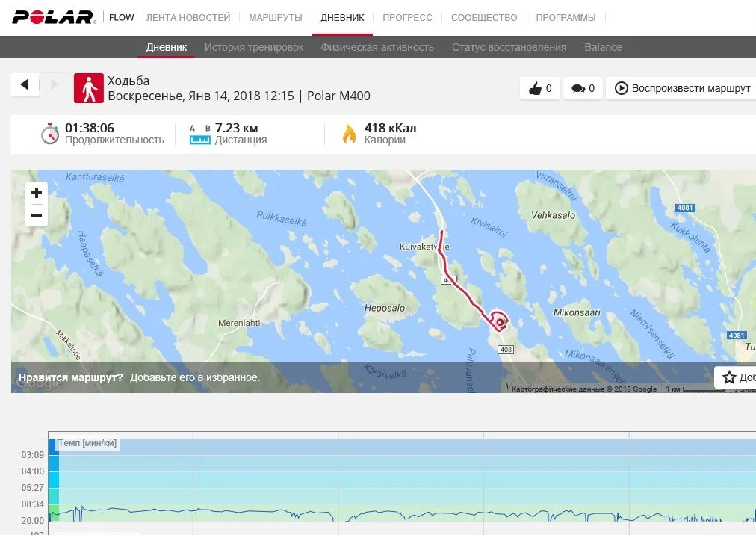Click Pulkkaselkä lake label on map
The height and width of the screenshot is (535, 756).
click(282, 218)
